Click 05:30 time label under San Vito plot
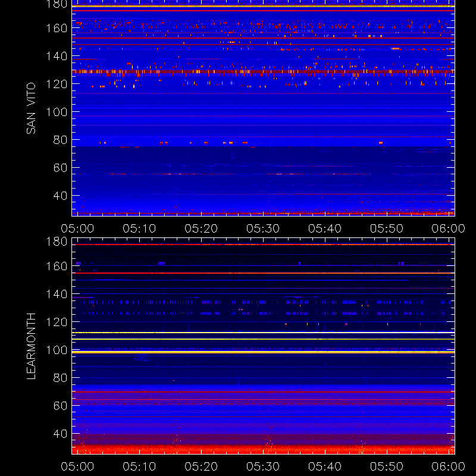The image size is (476, 476). tap(263, 228)
